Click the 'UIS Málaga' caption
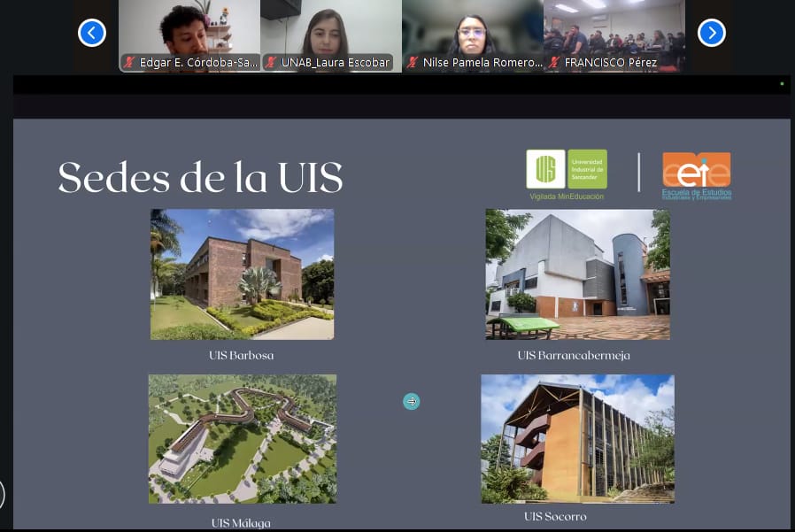Viewport: 795px width, 532px height. (x=241, y=523)
